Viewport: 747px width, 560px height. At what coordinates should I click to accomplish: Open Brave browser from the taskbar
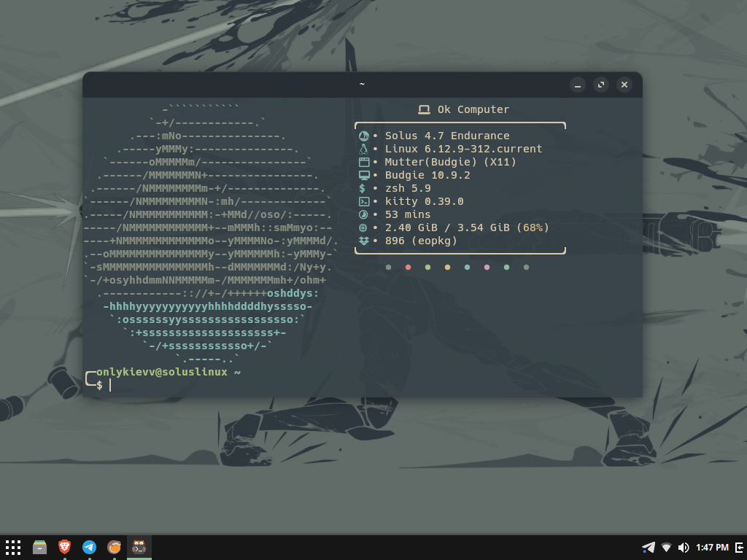coord(64,547)
